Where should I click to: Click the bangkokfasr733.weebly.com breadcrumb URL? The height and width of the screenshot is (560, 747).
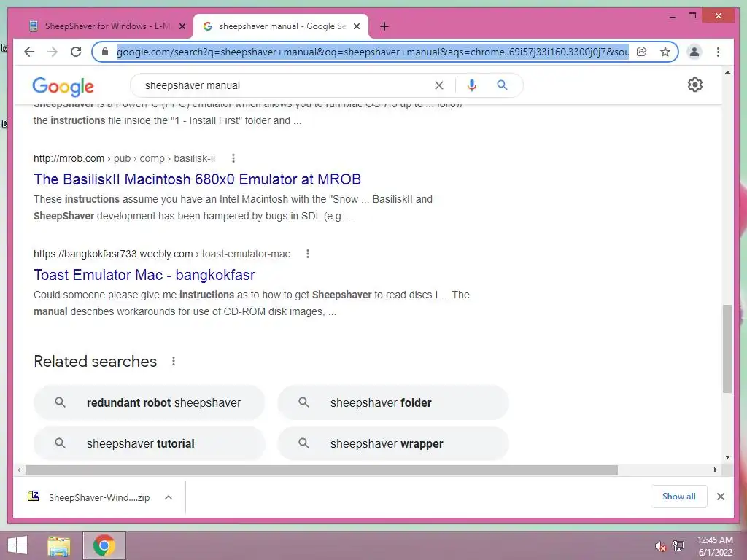pyautogui.click(x=161, y=254)
